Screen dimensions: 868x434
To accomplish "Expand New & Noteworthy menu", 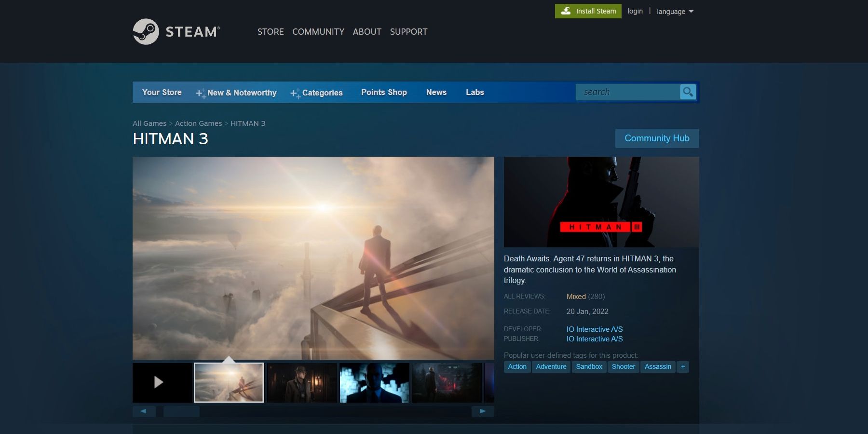I will [x=236, y=93].
